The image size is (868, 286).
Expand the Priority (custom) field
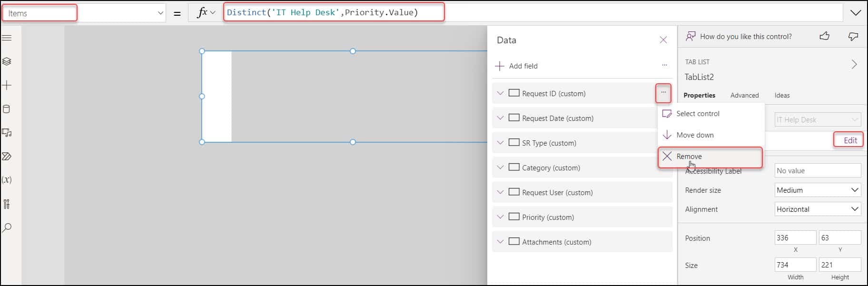coord(500,217)
